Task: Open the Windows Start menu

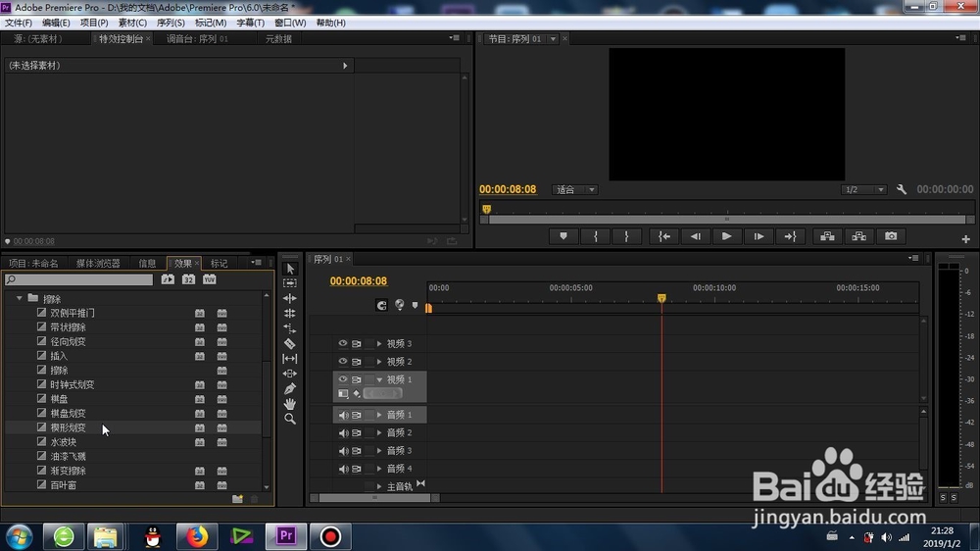Action: [20, 536]
